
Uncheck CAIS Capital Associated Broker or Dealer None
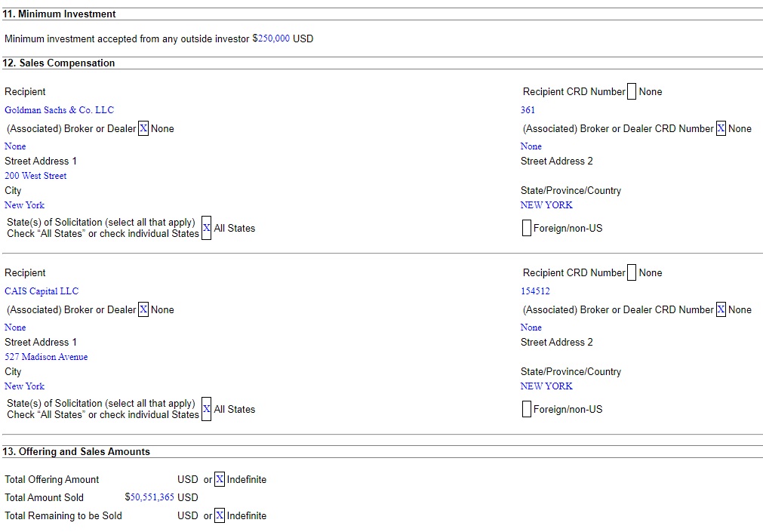[143, 310]
